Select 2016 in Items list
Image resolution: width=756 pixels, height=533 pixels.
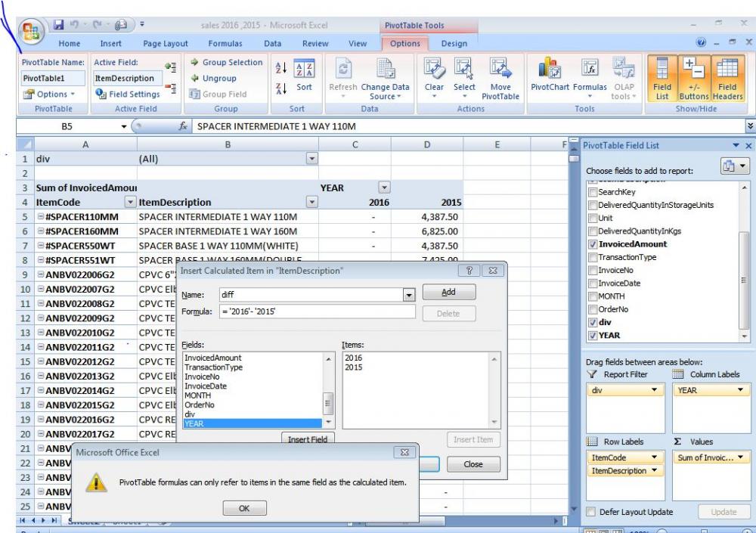coord(353,358)
